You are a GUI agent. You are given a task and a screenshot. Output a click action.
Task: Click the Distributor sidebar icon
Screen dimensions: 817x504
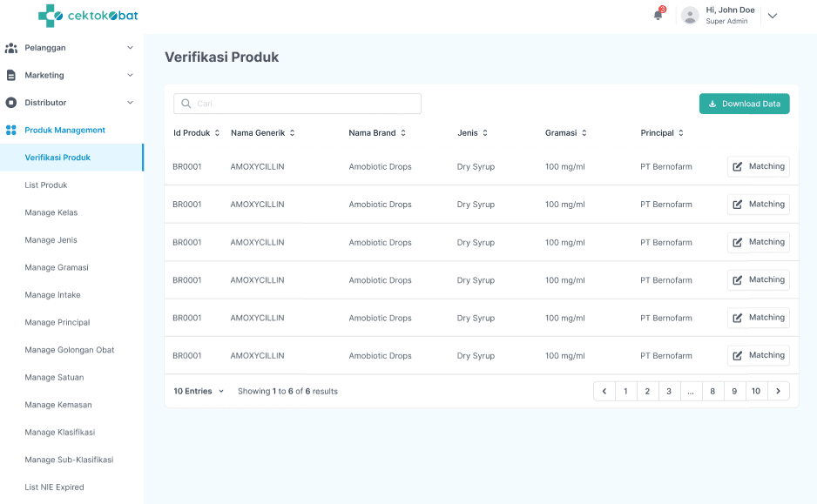click(11, 103)
